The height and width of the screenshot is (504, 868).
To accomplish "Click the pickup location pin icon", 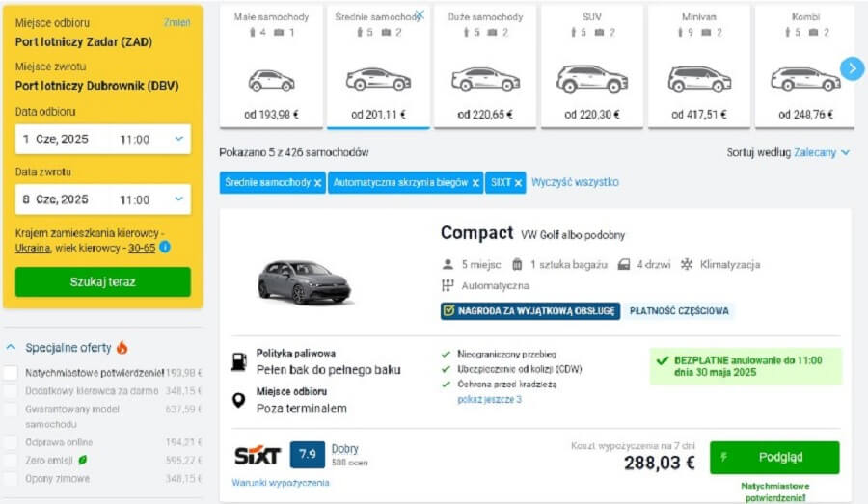I will point(239,400).
